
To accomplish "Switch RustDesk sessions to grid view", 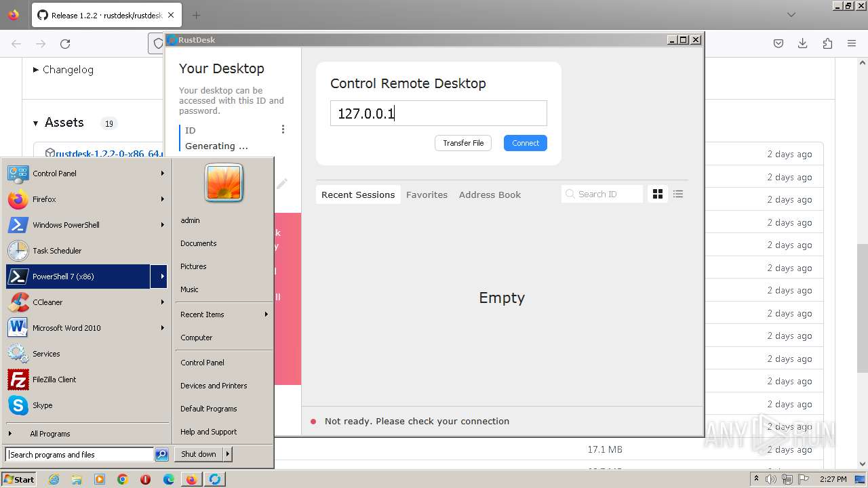I will pyautogui.click(x=657, y=195).
